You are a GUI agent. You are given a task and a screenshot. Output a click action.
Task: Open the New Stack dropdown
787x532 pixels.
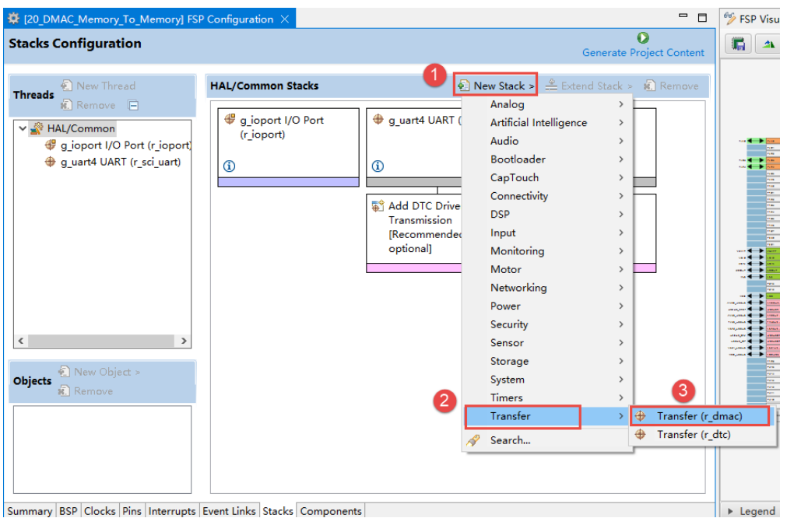click(x=495, y=86)
